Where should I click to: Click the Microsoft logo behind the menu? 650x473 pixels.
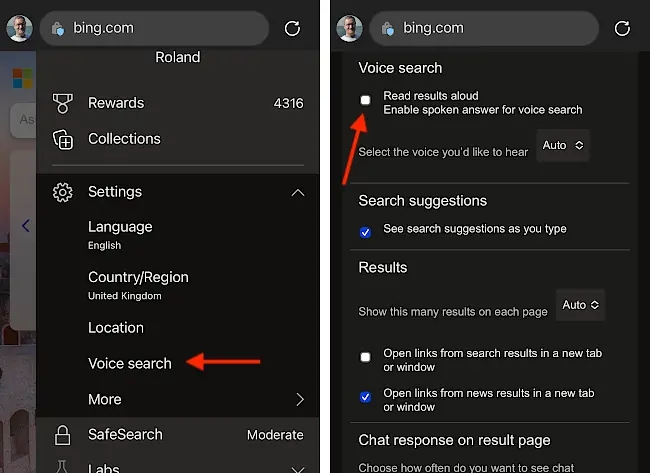(x=22, y=78)
